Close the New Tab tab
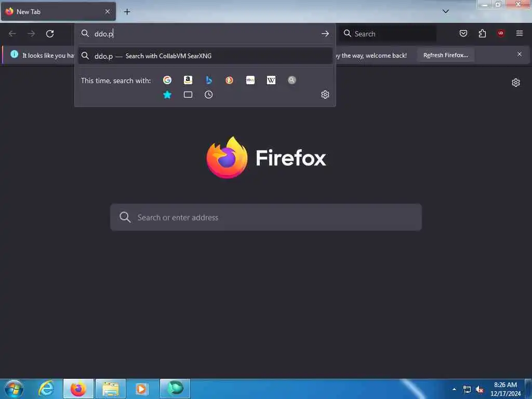Screen dimensions: 532x399 [108, 11]
